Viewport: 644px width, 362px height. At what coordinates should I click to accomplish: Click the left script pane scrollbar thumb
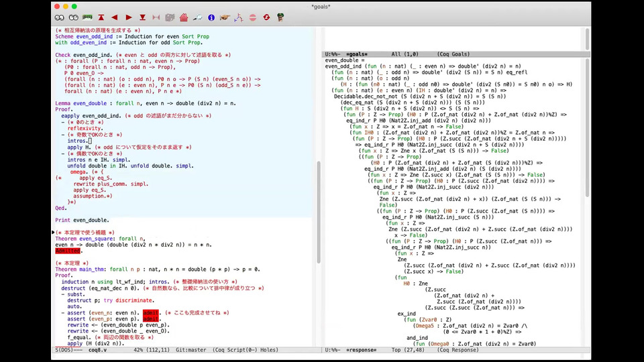318,212
